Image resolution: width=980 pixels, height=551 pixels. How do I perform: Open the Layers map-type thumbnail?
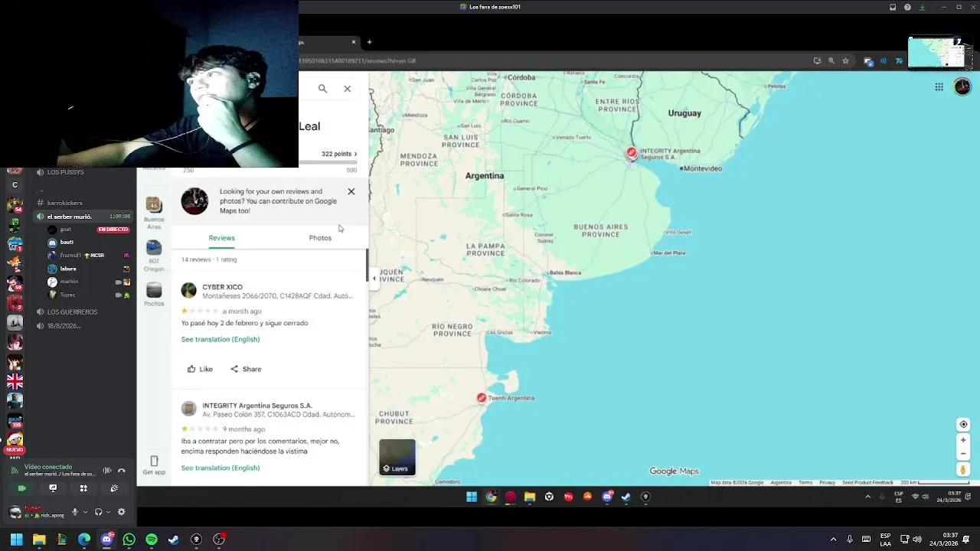coord(397,457)
